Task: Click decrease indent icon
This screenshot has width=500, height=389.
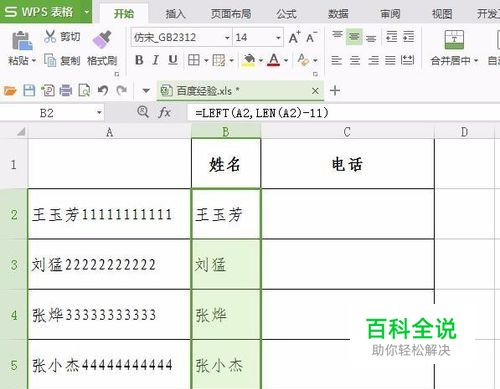Action: [391, 36]
